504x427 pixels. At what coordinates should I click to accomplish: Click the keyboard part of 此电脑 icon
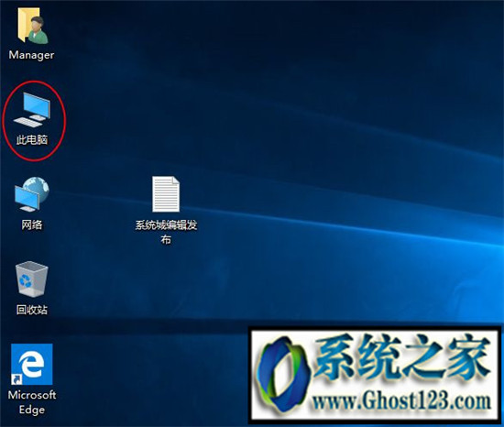pyautogui.click(x=28, y=122)
